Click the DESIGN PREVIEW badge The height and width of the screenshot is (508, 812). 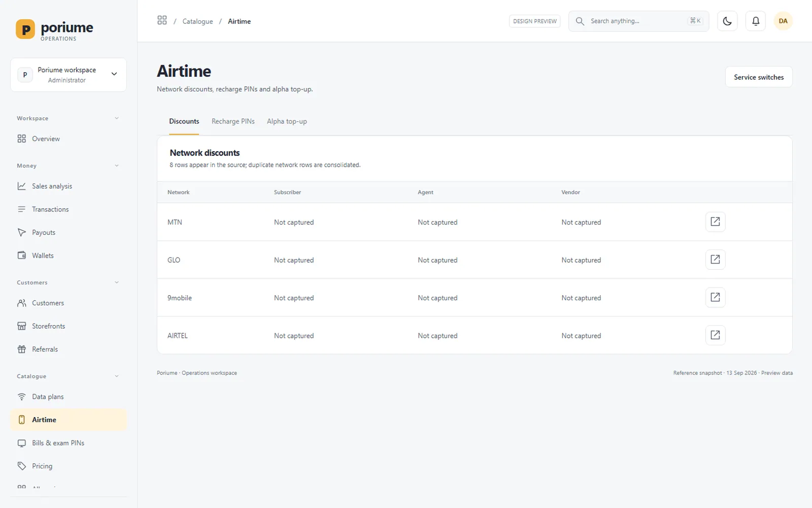tap(535, 21)
